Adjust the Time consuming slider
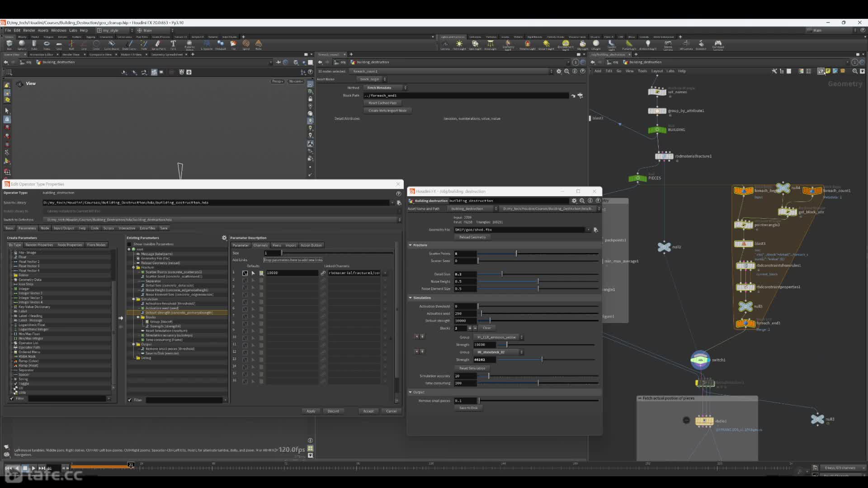868x488 pixels. coord(538,383)
